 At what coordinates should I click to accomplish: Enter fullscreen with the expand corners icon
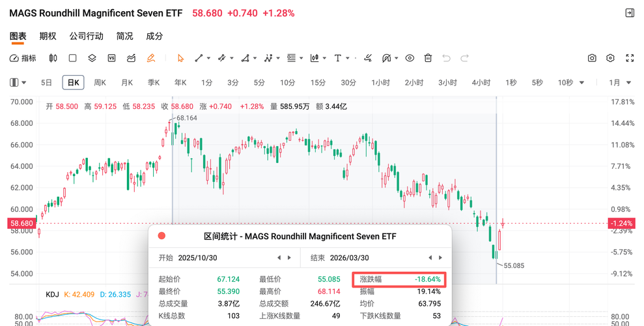(630, 59)
